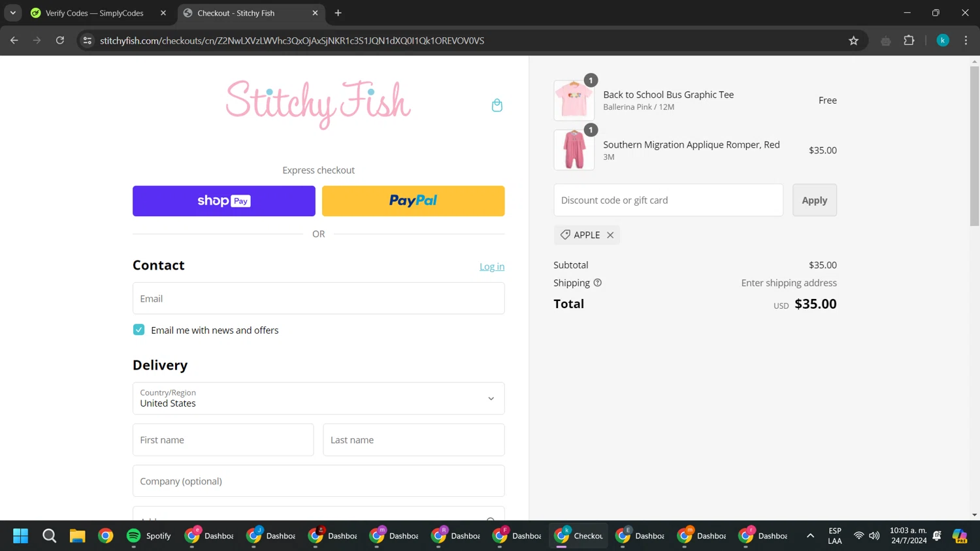Click the Southern Migration Romper thumbnail
Image resolution: width=980 pixels, height=551 pixels.
click(x=574, y=150)
